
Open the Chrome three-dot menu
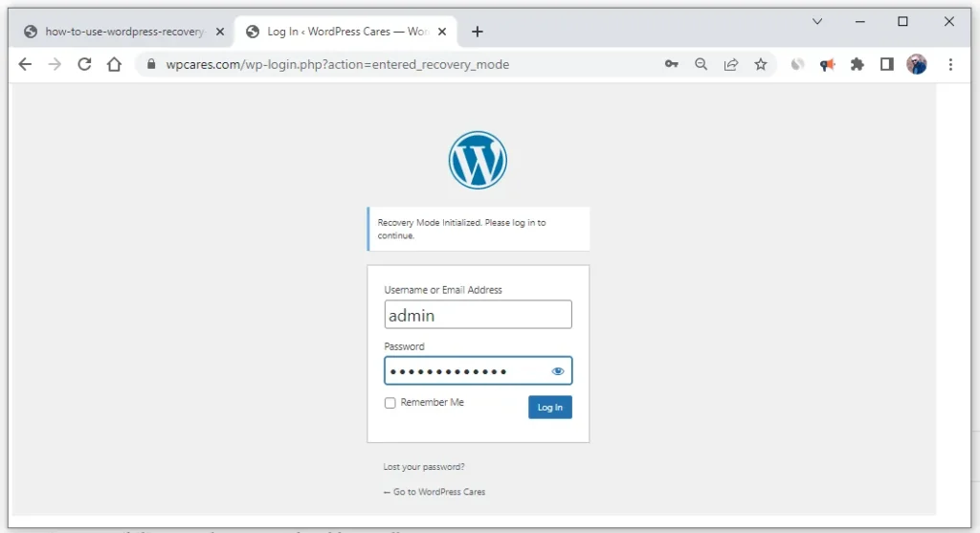tap(950, 64)
